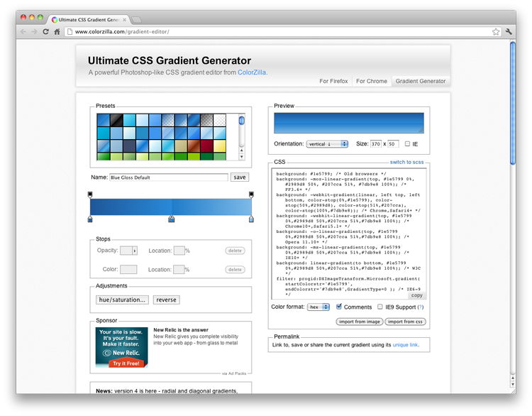The image size is (532, 416).
Task: Choose the dark red preset swatch
Action: click(x=206, y=146)
